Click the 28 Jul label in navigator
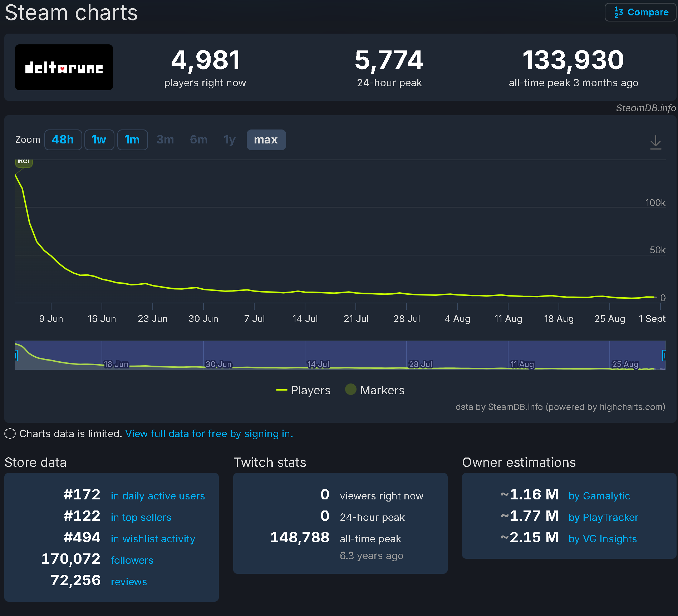Screen dimensions: 678x616 [x=421, y=364]
